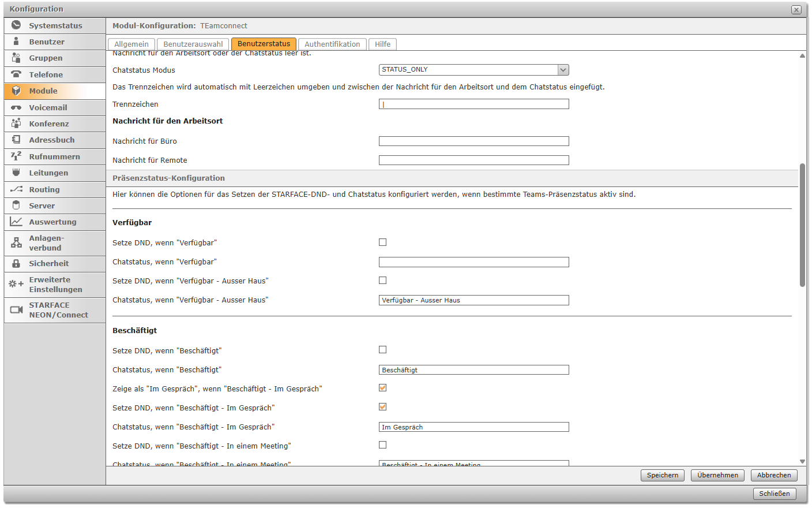Click the Auswertung chart icon
This screenshot has height=508, width=812.
16,222
